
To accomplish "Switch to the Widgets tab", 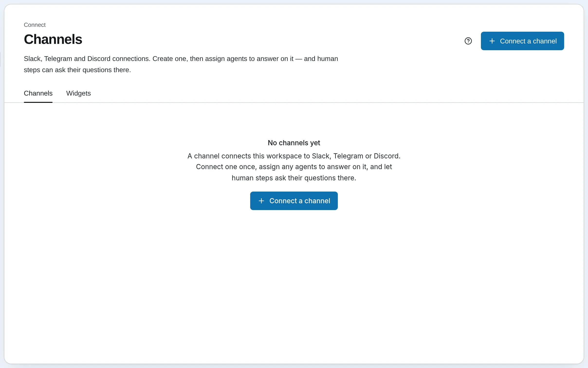I will [78, 93].
